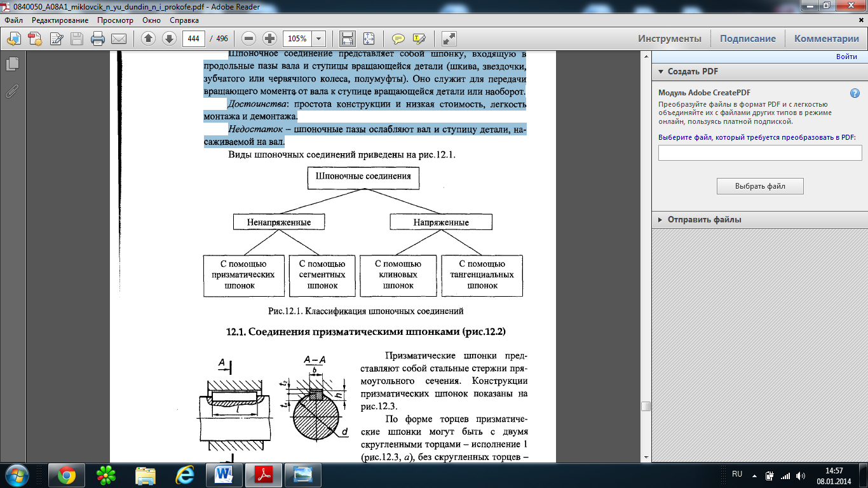Open Google Chrome from the taskbar
Screen dimensions: 868x488
pos(67,475)
